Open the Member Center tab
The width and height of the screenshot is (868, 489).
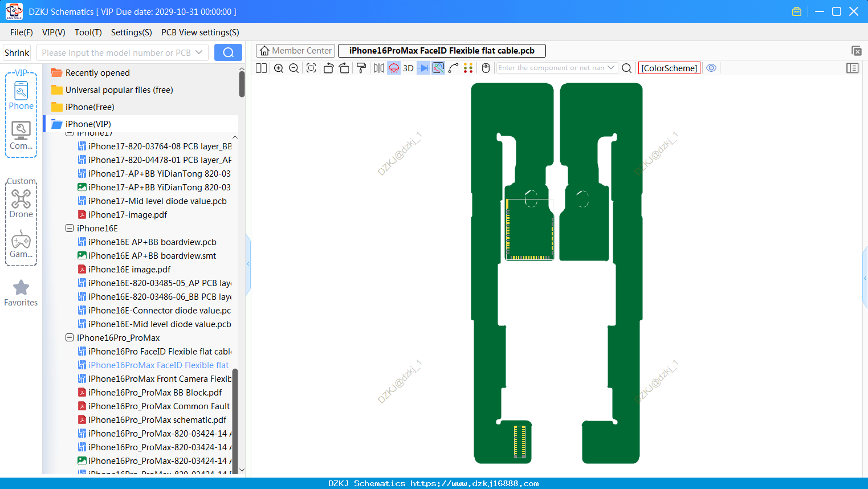click(x=295, y=51)
